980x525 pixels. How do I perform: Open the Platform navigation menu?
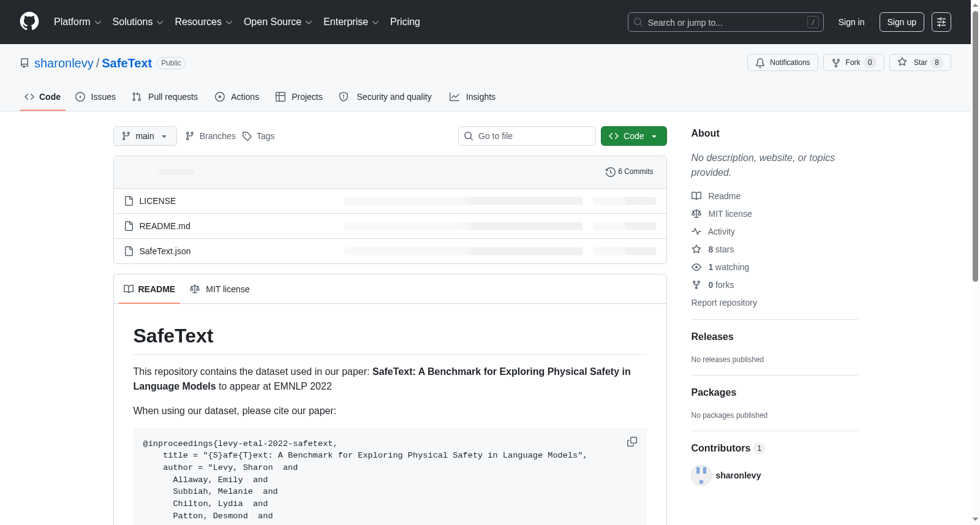tap(77, 22)
